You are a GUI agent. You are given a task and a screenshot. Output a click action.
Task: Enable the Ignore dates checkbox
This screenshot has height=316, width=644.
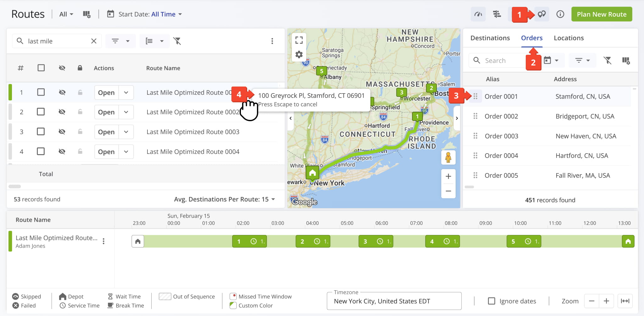pyautogui.click(x=491, y=301)
